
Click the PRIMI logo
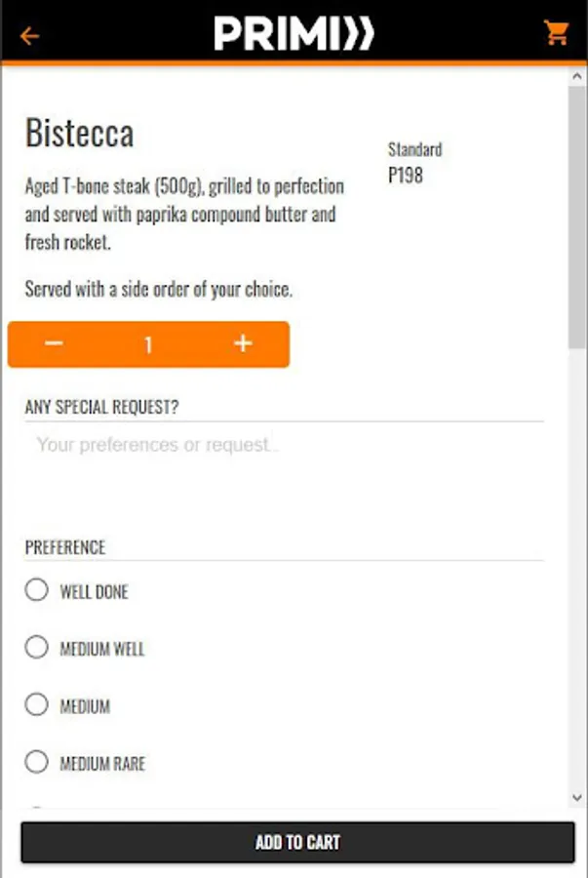294,34
